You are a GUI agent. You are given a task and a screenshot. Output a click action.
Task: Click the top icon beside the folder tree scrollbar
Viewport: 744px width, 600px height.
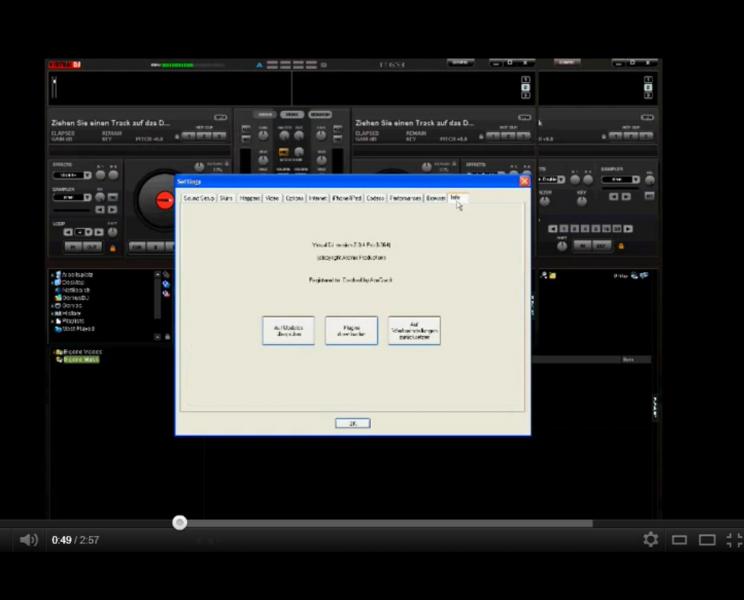166,275
